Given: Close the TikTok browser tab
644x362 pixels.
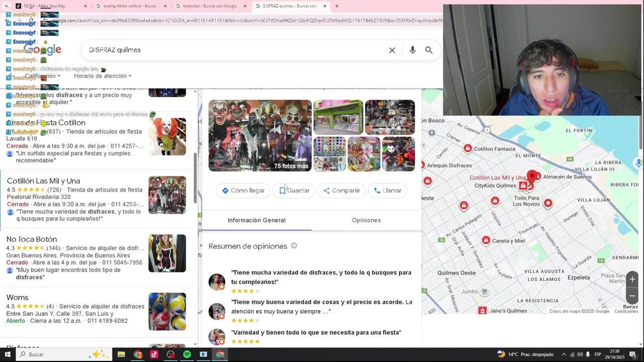Looking at the screenshot, I should (85, 6).
